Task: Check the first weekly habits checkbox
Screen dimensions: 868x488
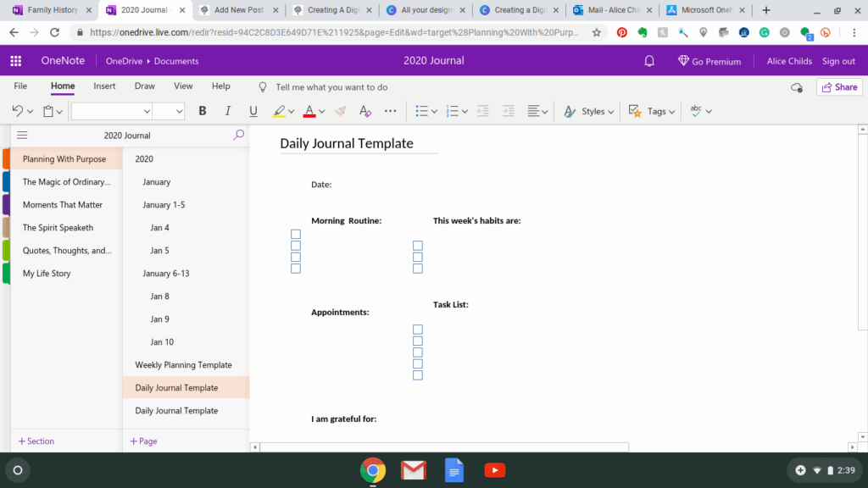Action: [417, 246]
